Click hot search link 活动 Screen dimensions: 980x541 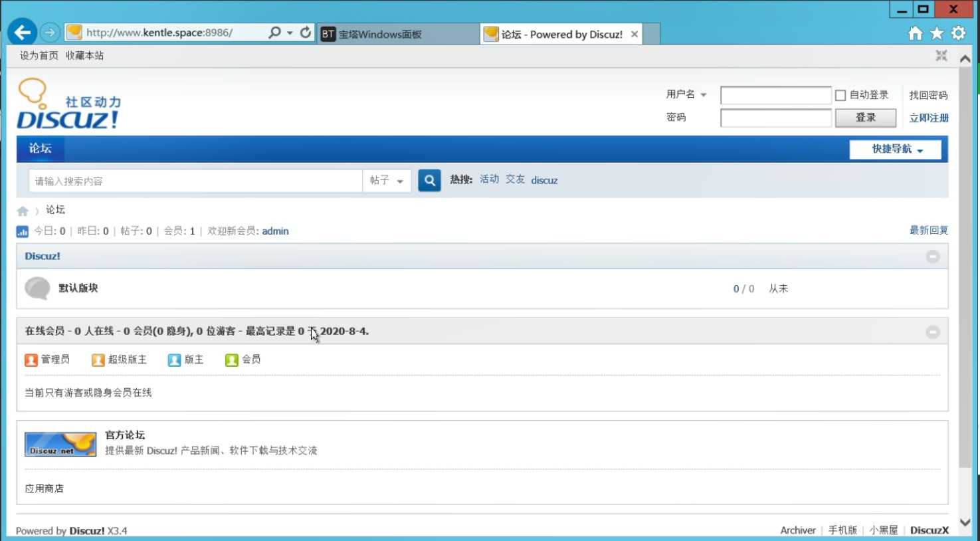point(489,179)
